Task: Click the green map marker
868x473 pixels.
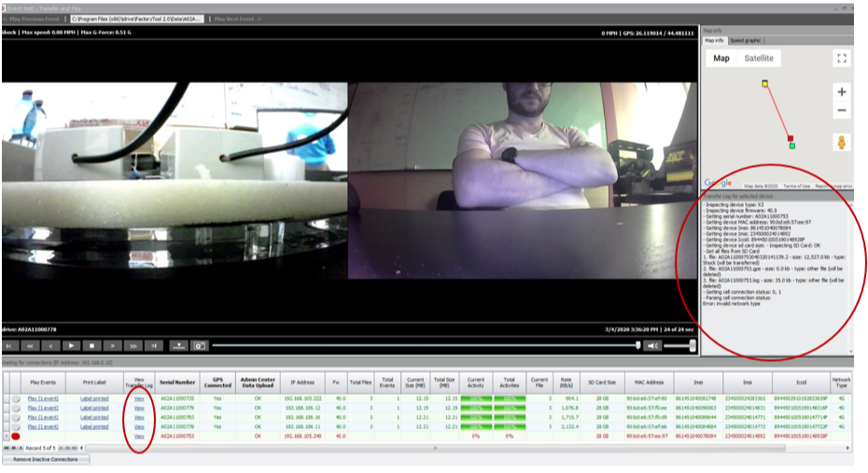Action: [792, 146]
